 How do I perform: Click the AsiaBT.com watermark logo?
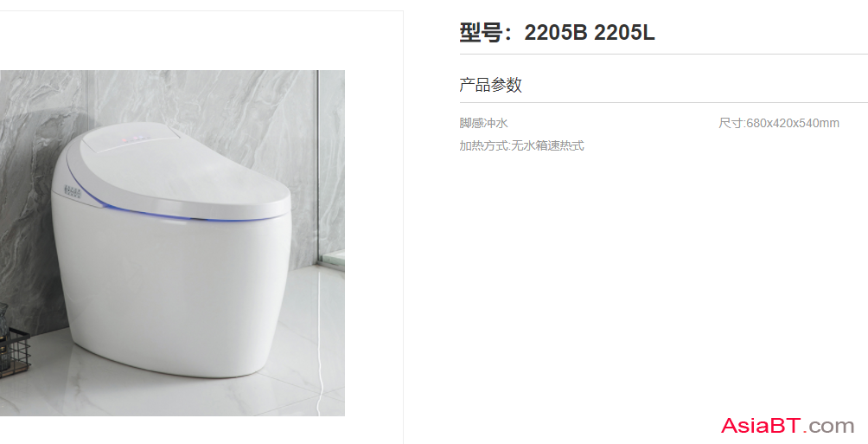[x=788, y=426]
